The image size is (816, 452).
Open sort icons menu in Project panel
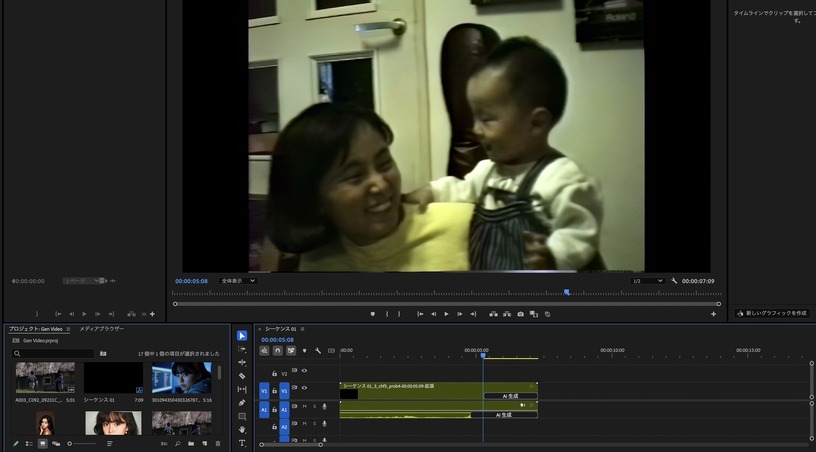(x=109, y=444)
